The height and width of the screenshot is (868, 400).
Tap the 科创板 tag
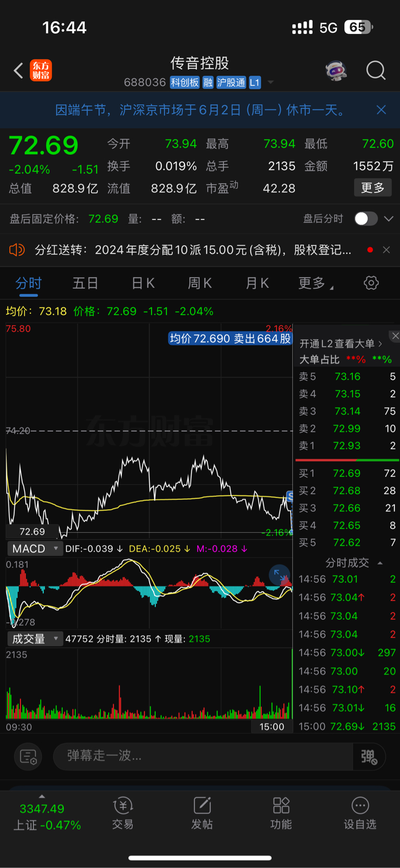(185, 82)
